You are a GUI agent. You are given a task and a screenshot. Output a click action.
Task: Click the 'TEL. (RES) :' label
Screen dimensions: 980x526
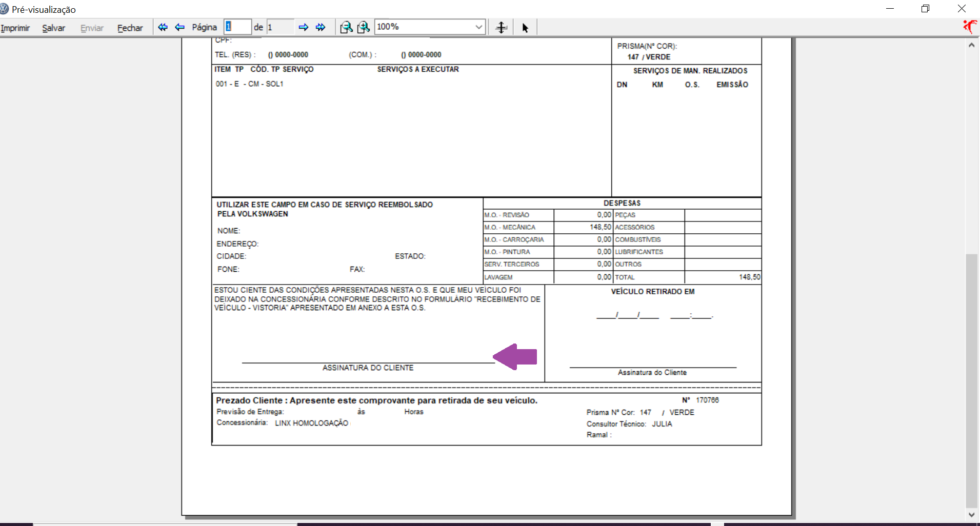tap(235, 55)
